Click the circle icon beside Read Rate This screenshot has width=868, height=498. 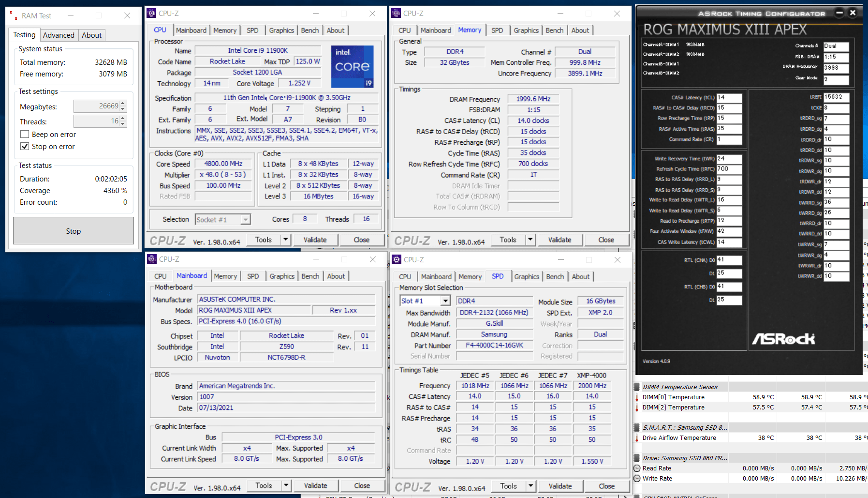coord(637,468)
